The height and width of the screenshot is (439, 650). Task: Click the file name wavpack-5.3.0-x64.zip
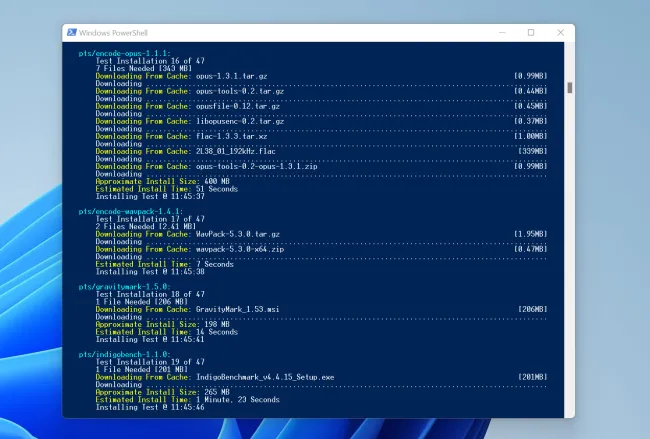click(x=240, y=249)
